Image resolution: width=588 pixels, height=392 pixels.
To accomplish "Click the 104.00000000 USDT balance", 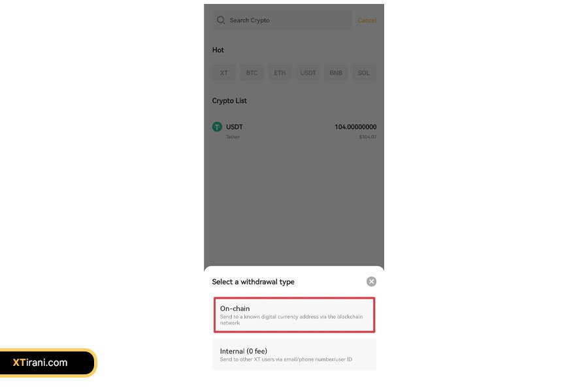I will point(355,127).
